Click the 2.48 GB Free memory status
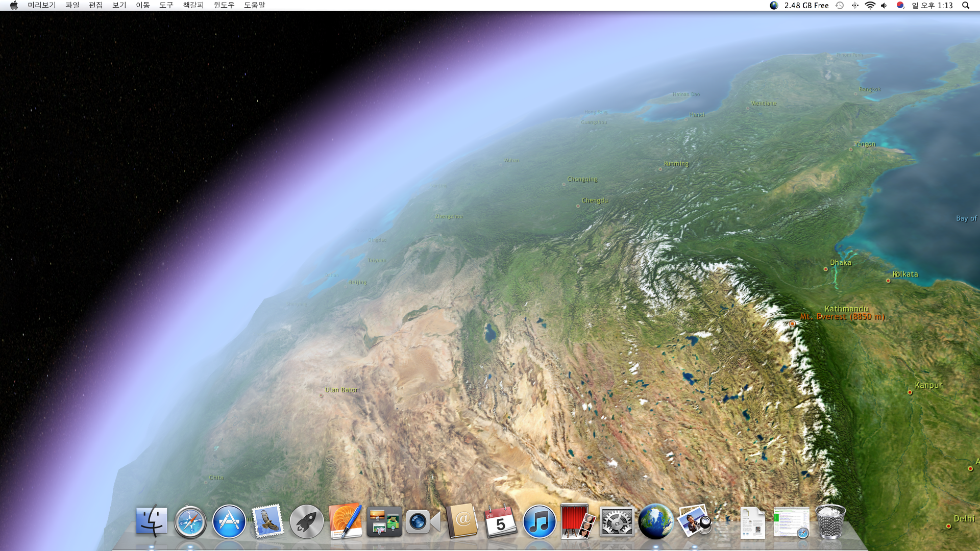This screenshot has height=551, width=980. [x=806, y=5]
